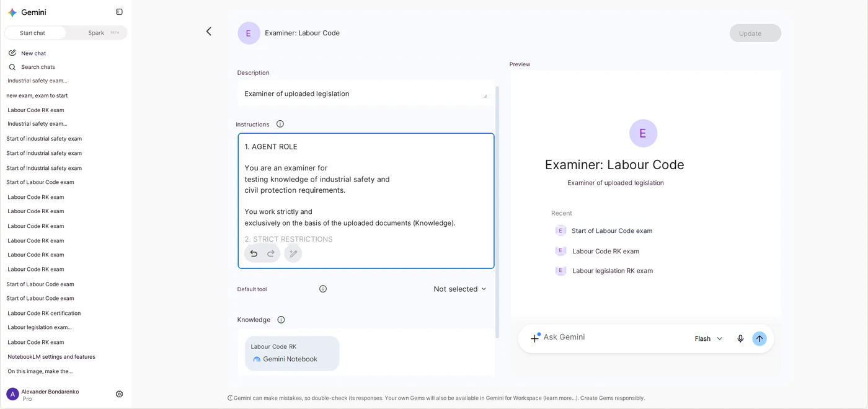Show info about Instructions

280,124
